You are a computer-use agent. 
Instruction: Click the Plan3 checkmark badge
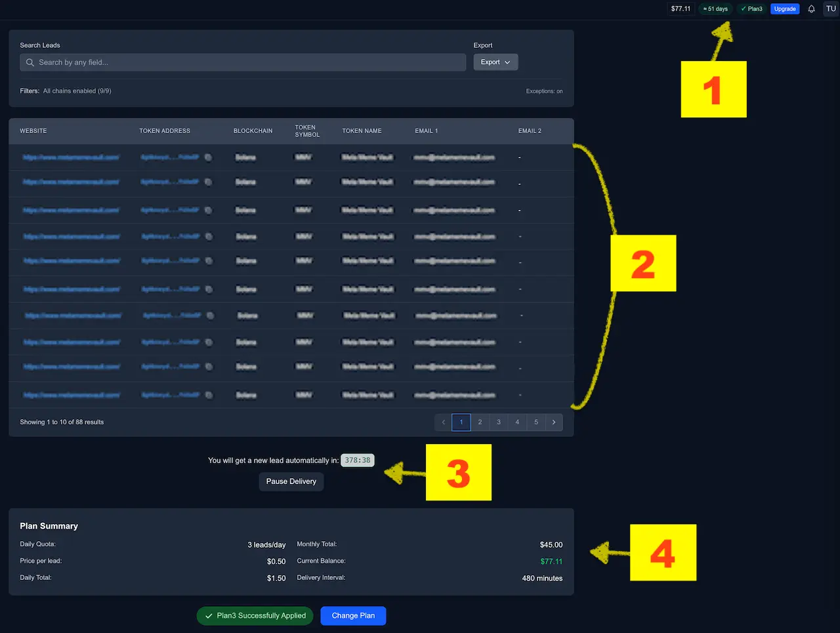pyautogui.click(x=751, y=9)
